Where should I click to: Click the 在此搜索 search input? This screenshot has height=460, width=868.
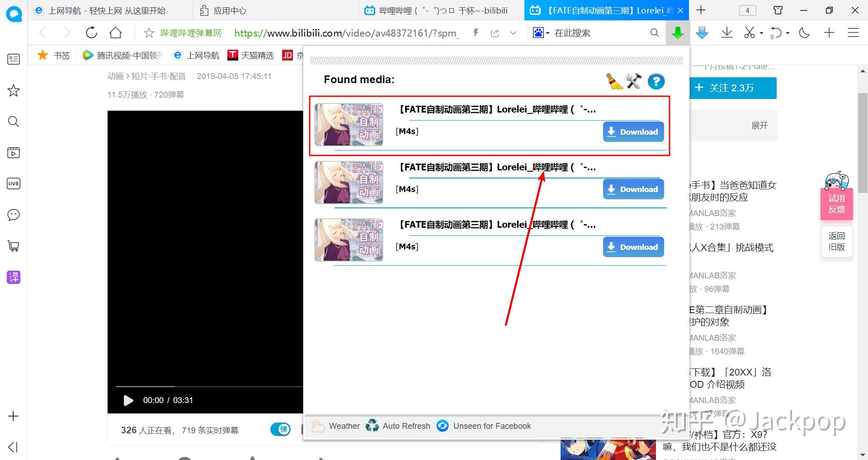[x=599, y=33]
